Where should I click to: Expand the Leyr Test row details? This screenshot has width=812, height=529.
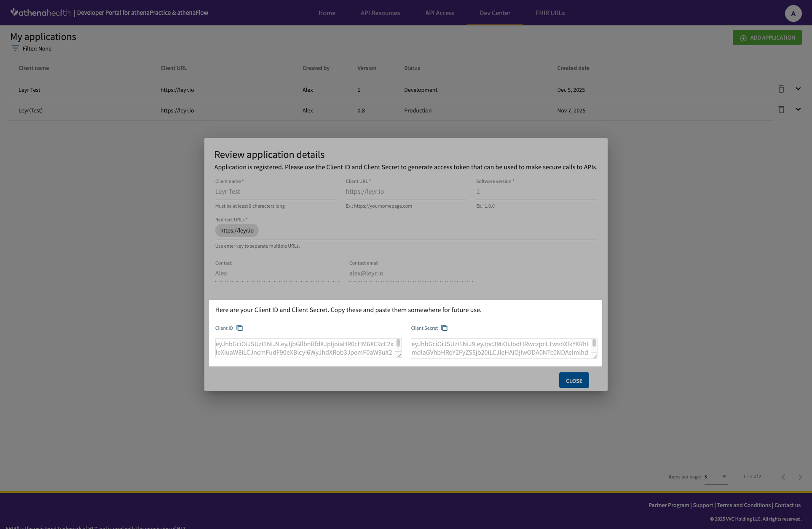(798, 89)
